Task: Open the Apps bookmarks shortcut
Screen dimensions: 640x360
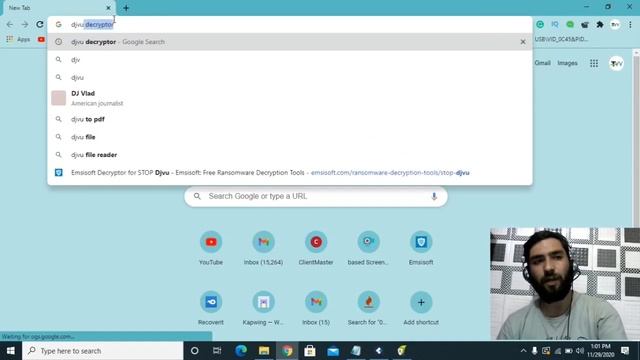Action: pos(18,39)
